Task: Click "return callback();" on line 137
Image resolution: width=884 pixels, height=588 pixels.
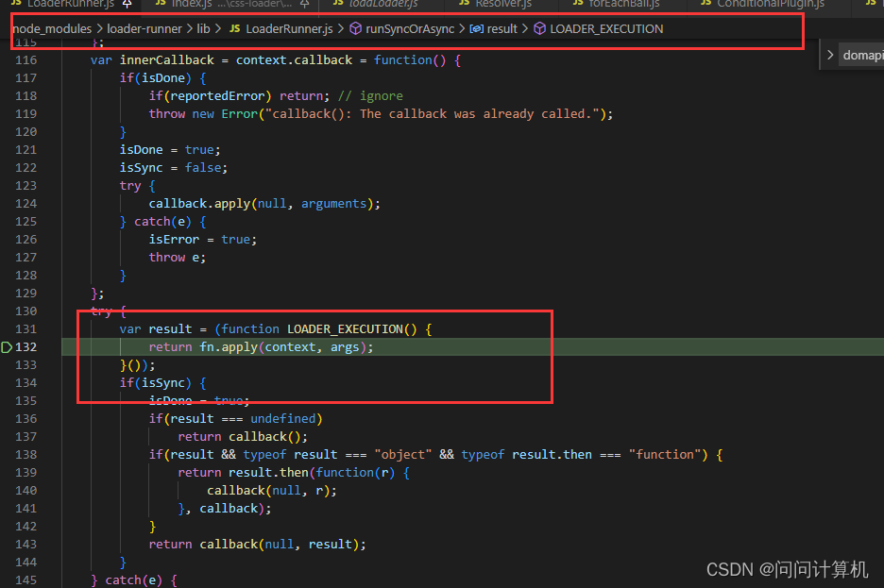Action: 243,436
